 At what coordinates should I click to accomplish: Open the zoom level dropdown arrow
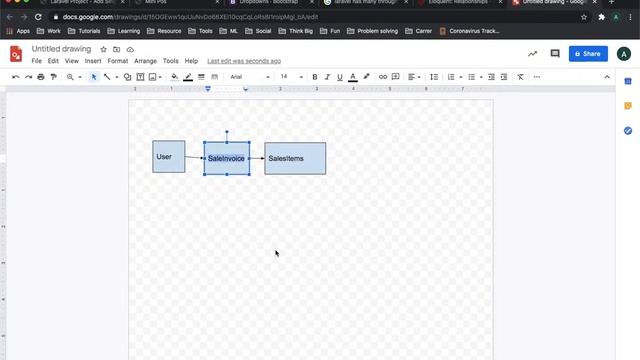point(80,77)
